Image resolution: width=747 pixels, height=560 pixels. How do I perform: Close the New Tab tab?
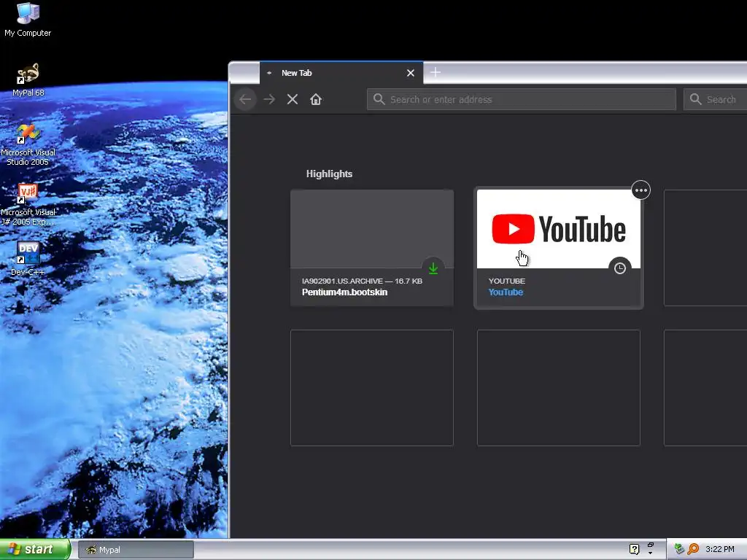411,73
